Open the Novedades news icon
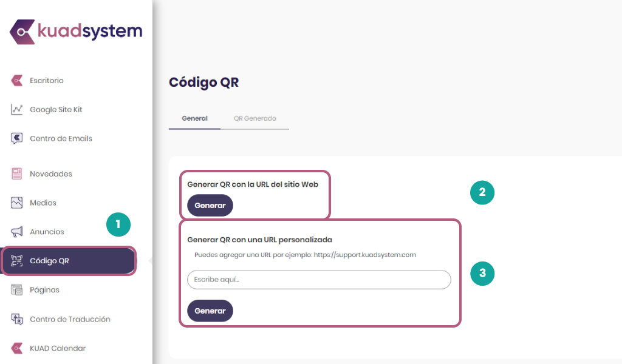Viewport: 622px width, 364px height. coord(16,174)
